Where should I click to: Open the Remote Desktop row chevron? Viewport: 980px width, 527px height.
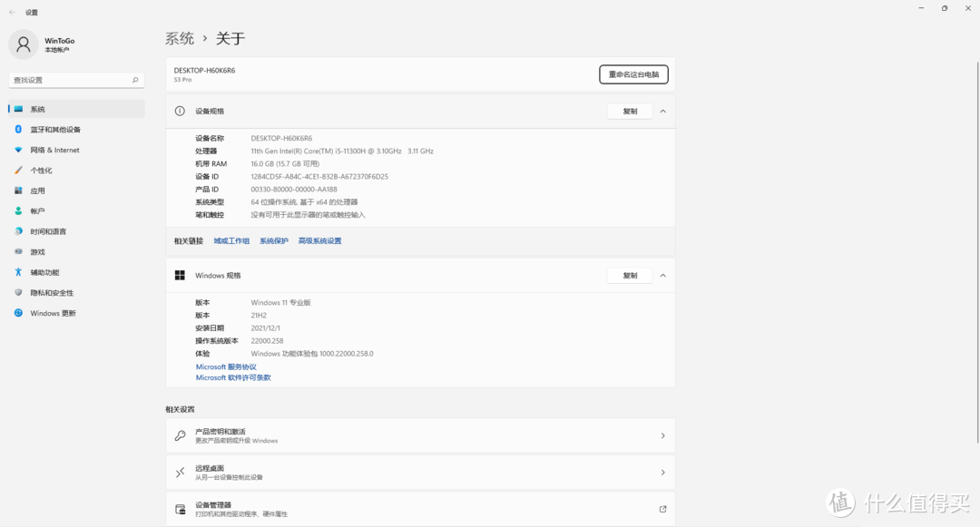click(662, 473)
